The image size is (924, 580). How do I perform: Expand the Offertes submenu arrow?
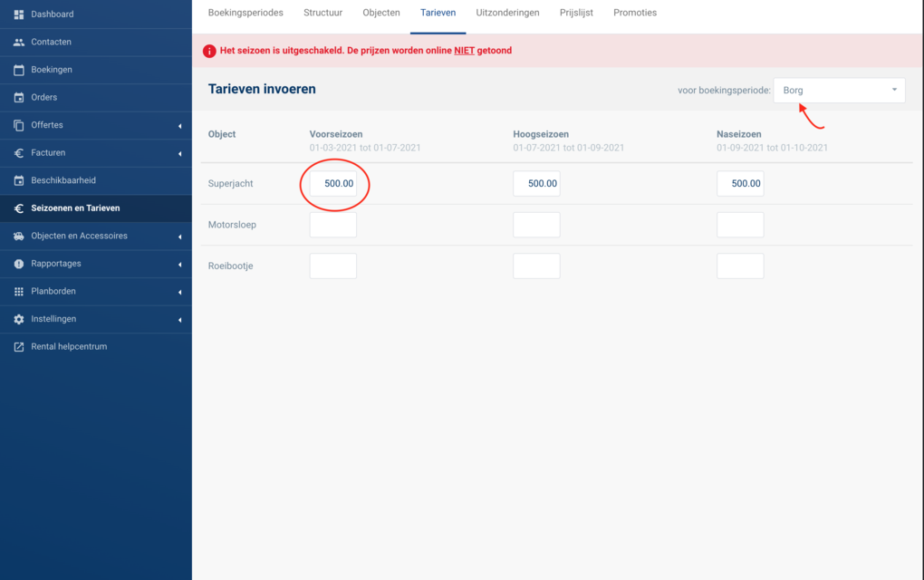[x=179, y=126]
